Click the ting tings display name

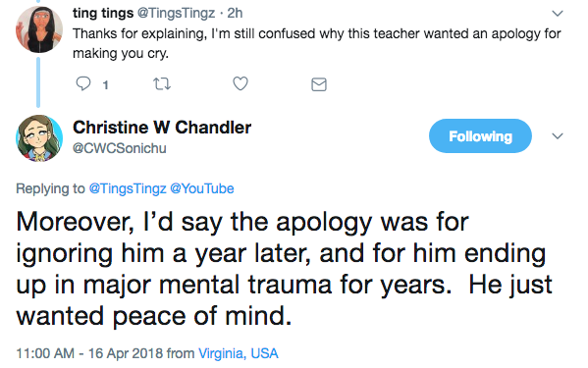click(x=103, y=13)
